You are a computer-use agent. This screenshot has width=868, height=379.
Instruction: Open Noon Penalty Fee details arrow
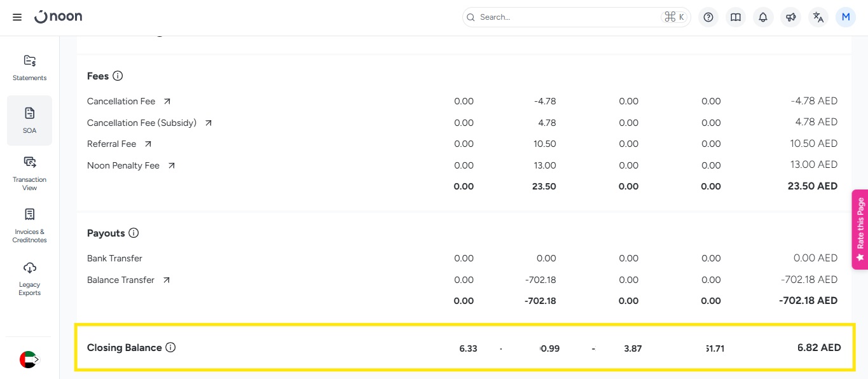tap(171, 165)
